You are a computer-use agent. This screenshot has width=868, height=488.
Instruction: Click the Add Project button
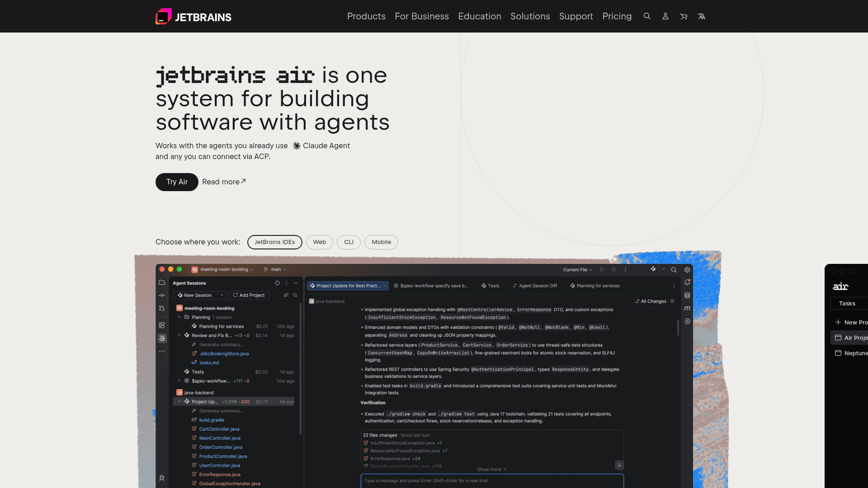249,295
